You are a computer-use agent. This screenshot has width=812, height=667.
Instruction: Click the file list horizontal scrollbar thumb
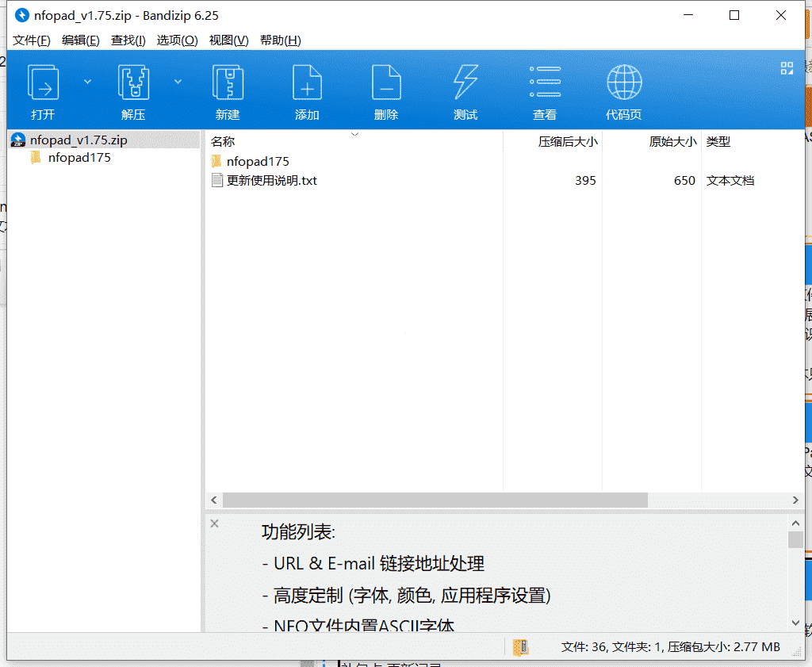pyautogui.click(x=435, y=500)
